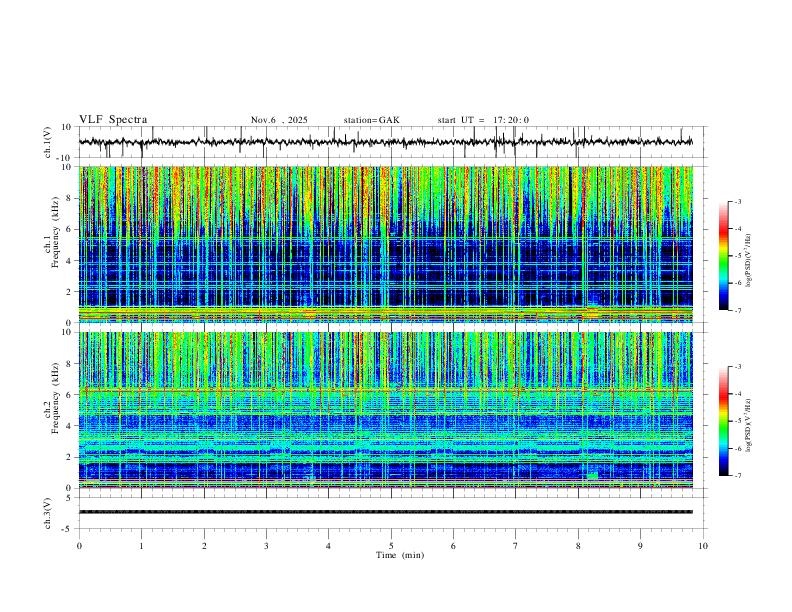Click the '-5' tick on upper color bar

click(738, 256)
